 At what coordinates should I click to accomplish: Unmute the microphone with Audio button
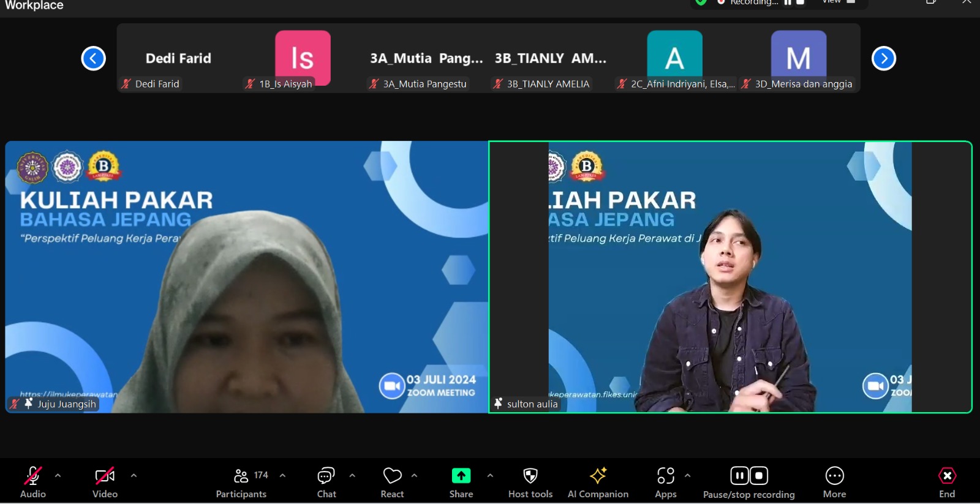[33, 483]
